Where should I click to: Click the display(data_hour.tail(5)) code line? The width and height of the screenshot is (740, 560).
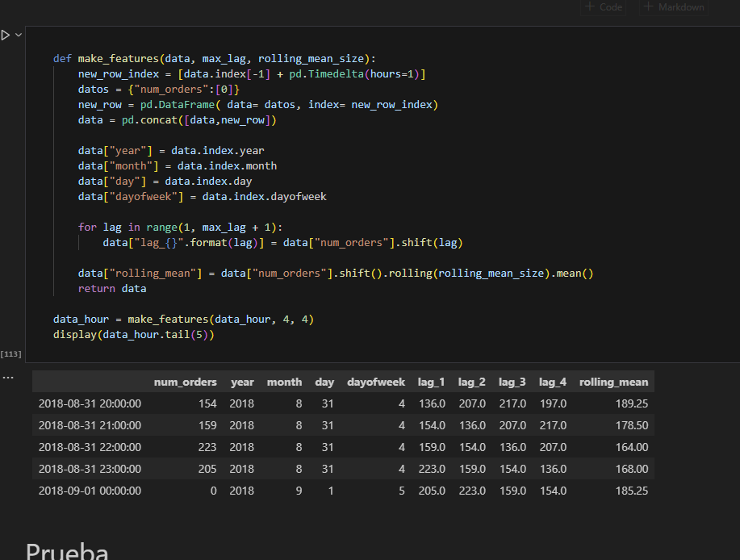[x=134, y=335]
